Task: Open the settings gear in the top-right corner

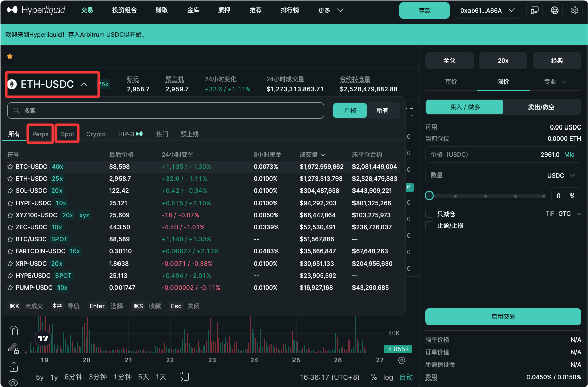Action: click(575, 10)
